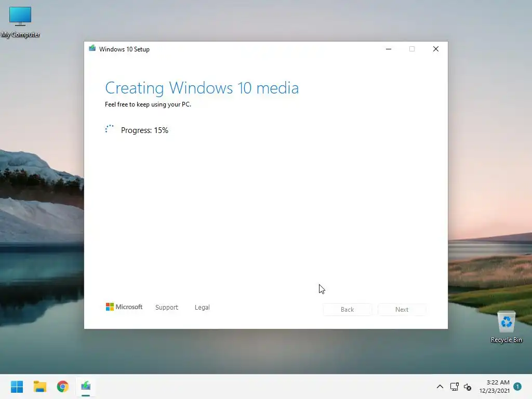
Task: Select Windows 10 Setup taskbar icon
Action: [86, 387]
